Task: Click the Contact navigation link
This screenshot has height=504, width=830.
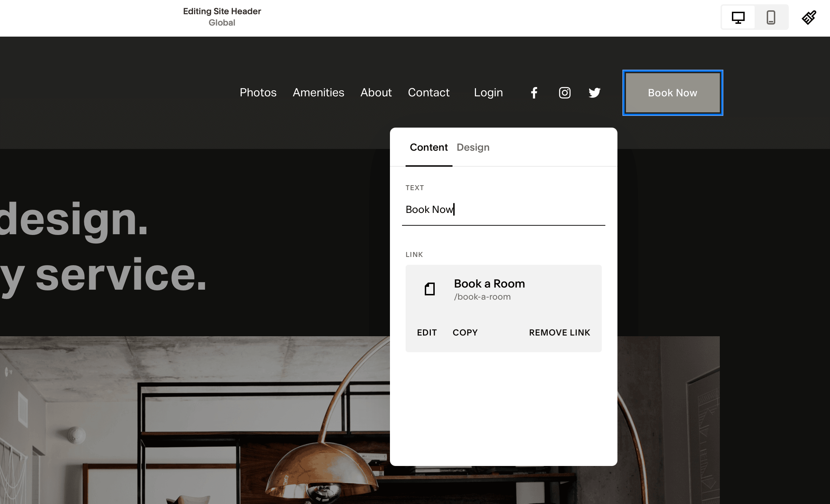Action: pyautogui.click(x=428, y=92)
